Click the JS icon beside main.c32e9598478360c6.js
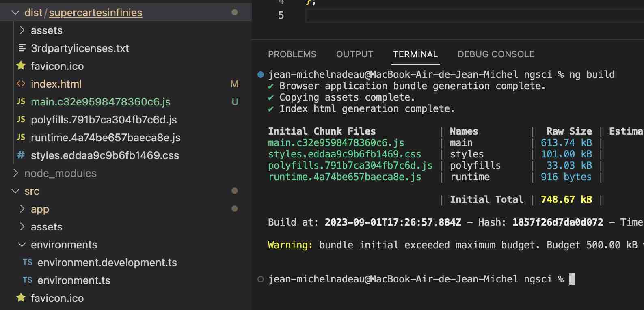 [21, 101]
